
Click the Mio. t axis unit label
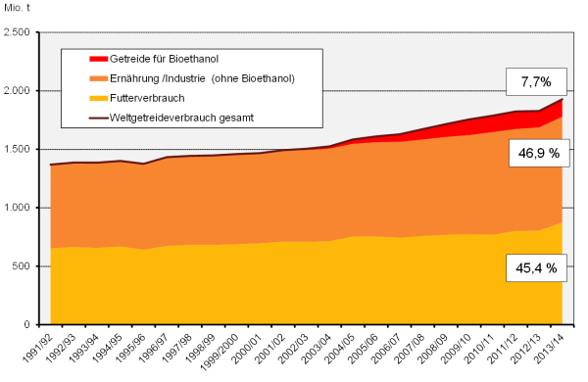pos(17,8)
